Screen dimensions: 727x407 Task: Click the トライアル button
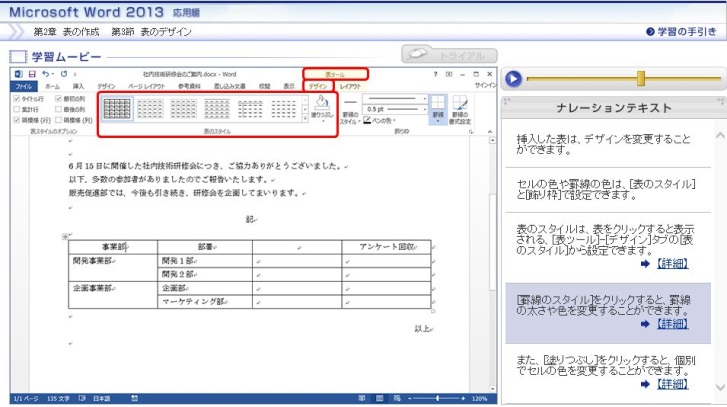449,55
